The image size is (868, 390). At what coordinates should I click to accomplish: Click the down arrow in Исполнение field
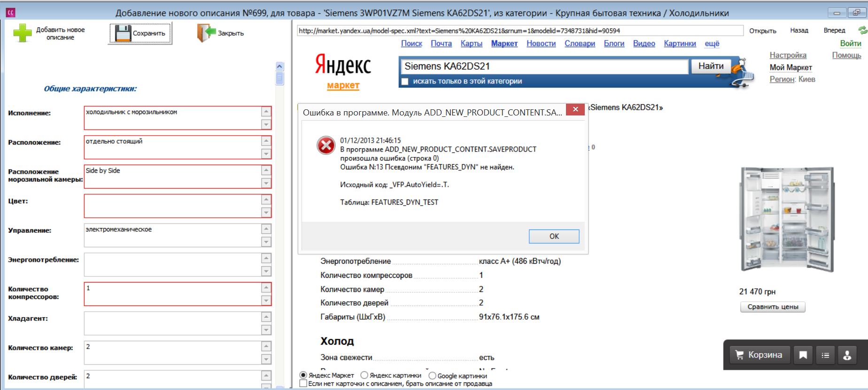tap(266, 124)
